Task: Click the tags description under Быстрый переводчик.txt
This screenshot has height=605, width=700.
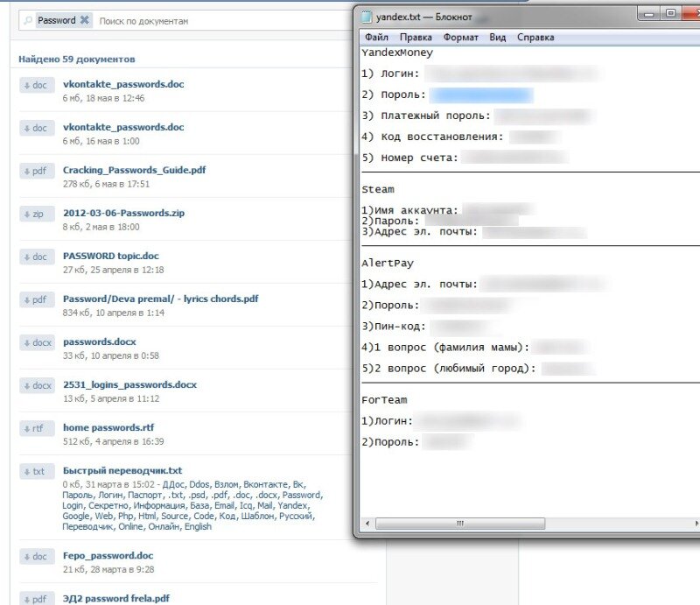Action: (x=192, y=505)
